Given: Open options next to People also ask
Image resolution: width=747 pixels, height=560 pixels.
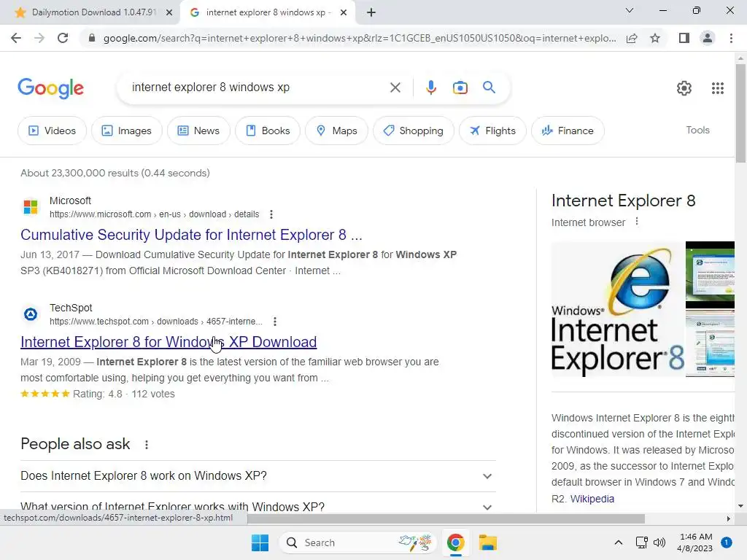Looking at the screenshot, I should tap(146, 444).
